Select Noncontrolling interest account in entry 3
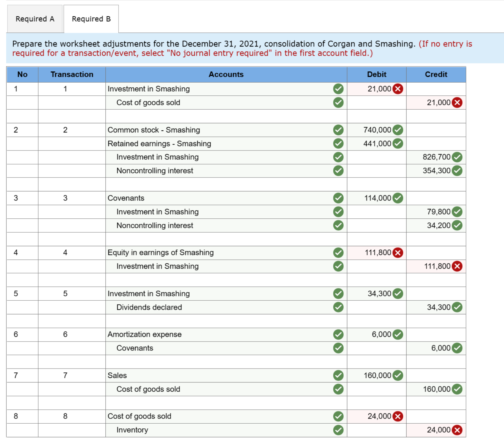Image resolution: width=504 pixels, height=442 pixels. click(x=226, y=225)
